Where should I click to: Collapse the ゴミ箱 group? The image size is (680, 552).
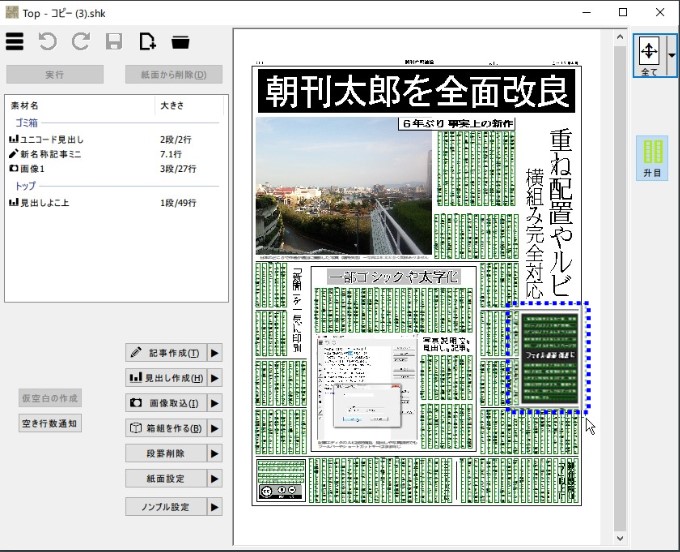click(x=26, y=123)
